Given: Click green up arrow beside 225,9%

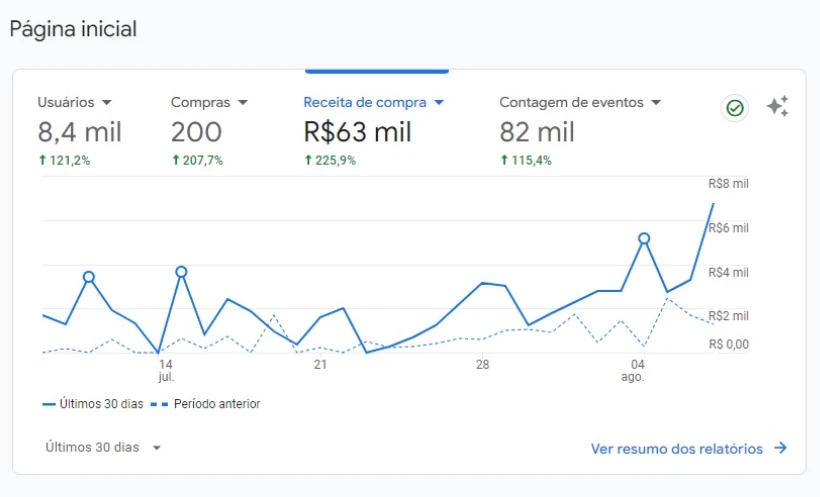Looking at the screenshot, I should (x=308, y=160).
